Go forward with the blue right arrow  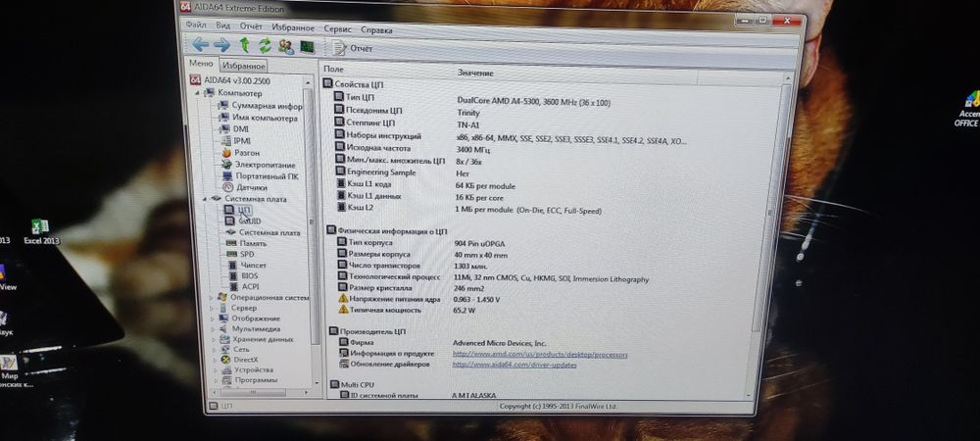(x=221, y=45)
